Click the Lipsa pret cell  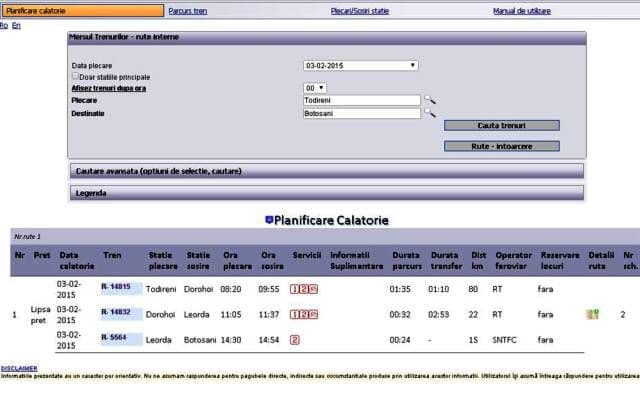pyautogui.click(x=40, y=315)
